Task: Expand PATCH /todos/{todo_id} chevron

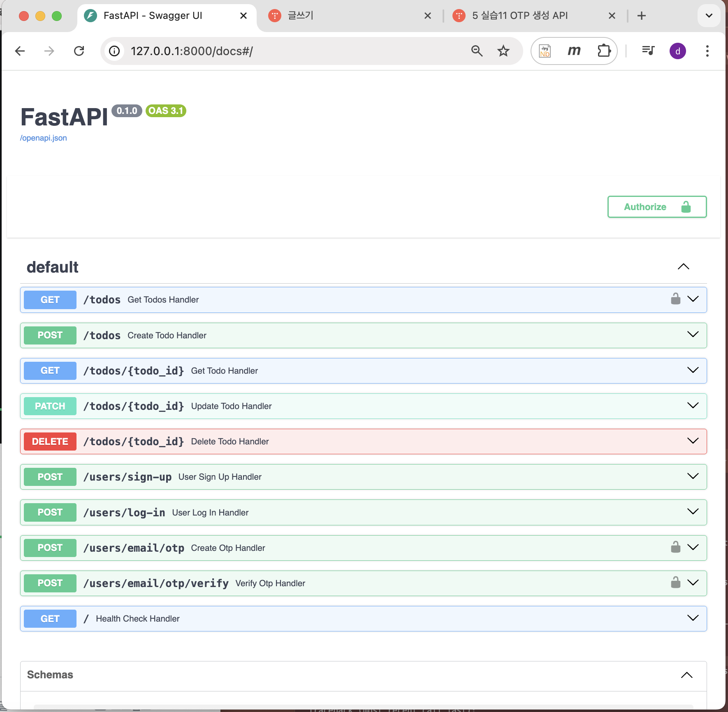Action: pos(693,405)
